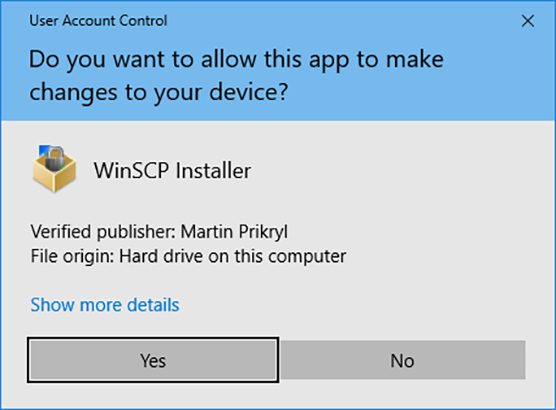
Task: Click the publisher name Martin Prikryl
Action: 234,232
